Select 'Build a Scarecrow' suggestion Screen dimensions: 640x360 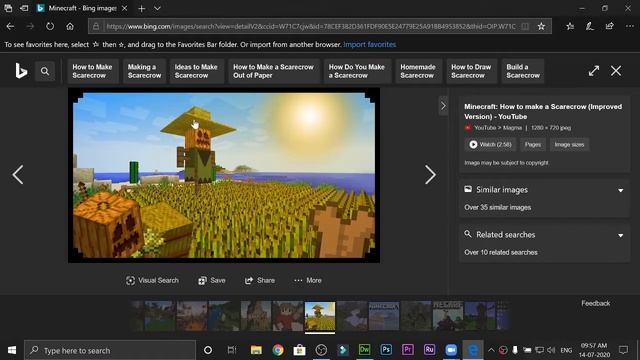click(523, 71)
